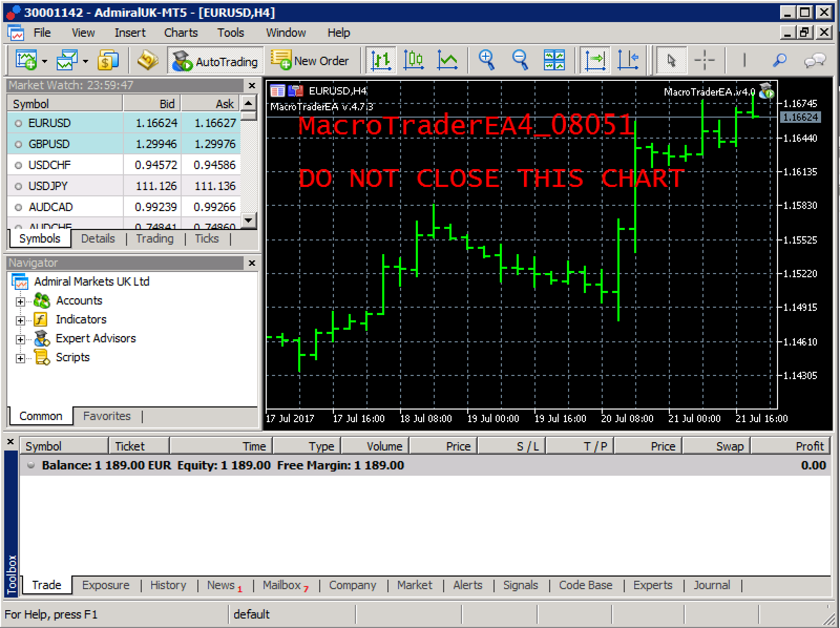Toggle chart shift from right edge

628,61
